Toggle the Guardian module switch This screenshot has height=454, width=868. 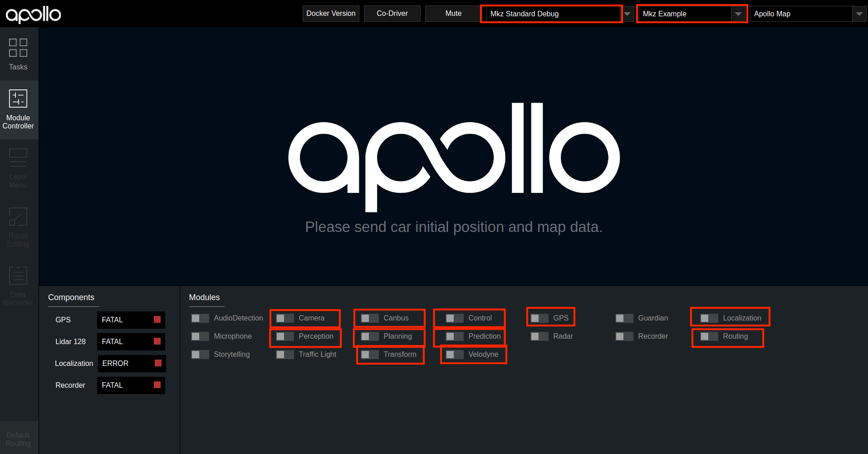tap(624, 318)
